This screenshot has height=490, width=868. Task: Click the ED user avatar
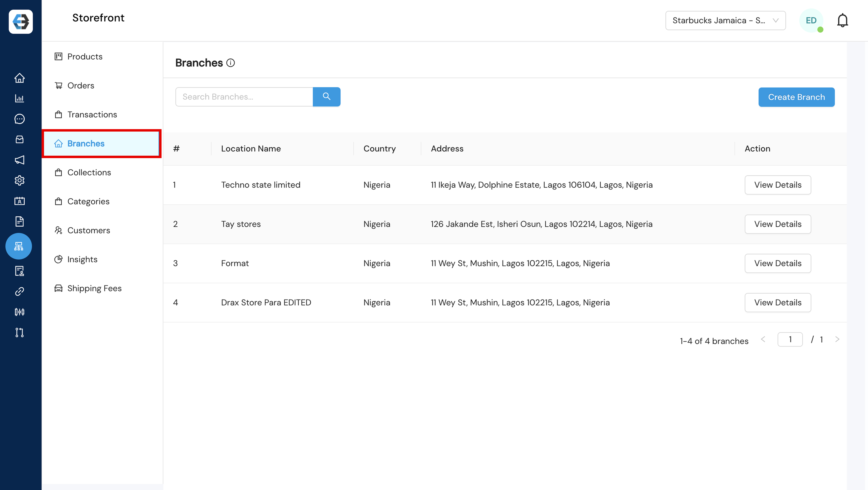pos(811,21)
